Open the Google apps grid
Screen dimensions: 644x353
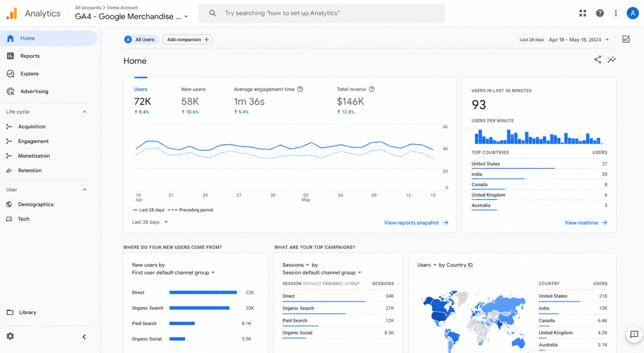[x=582, y=13]
